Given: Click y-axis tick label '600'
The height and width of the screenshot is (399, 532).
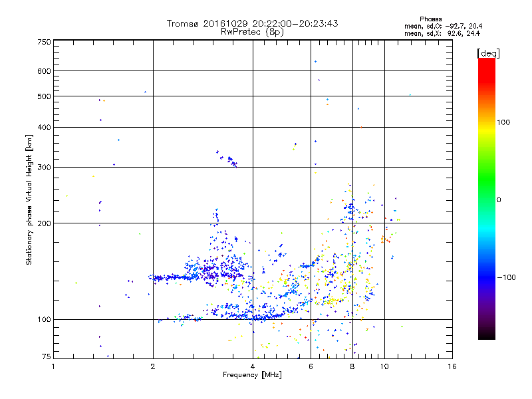Looking at the screenshot, I should click(44, 71).
